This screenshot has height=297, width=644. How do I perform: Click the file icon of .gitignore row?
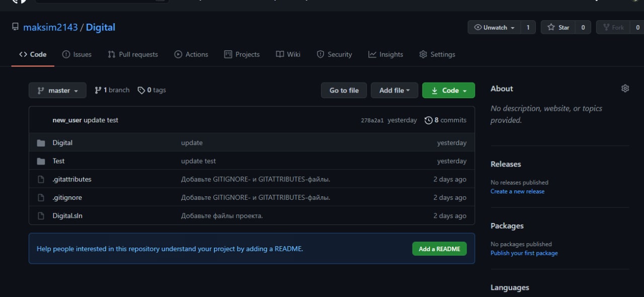[x=41, y=197]
